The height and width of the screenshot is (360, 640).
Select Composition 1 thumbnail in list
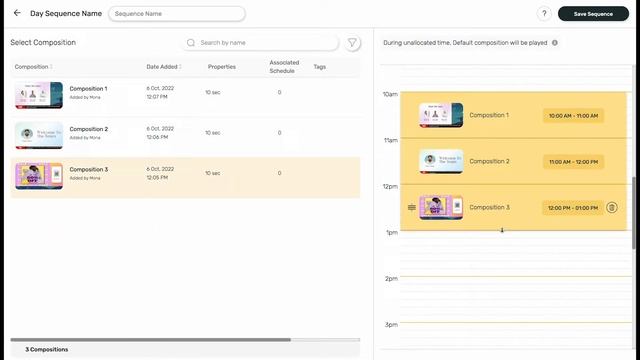coord(39,95)
